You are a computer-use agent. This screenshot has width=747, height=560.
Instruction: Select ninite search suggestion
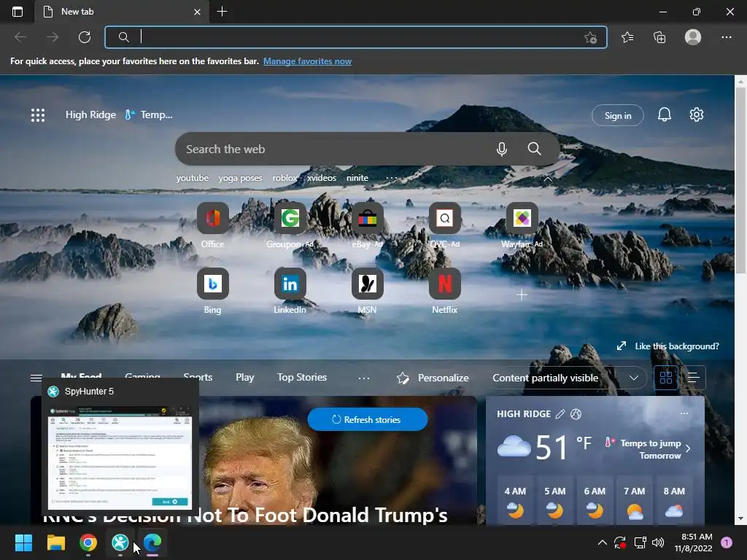coord(357,178)
